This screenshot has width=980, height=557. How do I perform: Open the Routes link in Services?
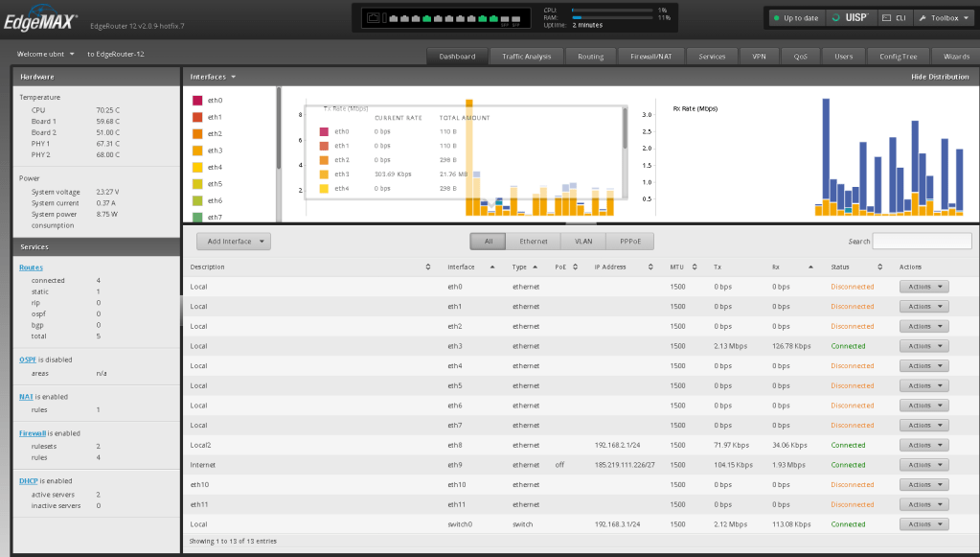tap(31, 267)
